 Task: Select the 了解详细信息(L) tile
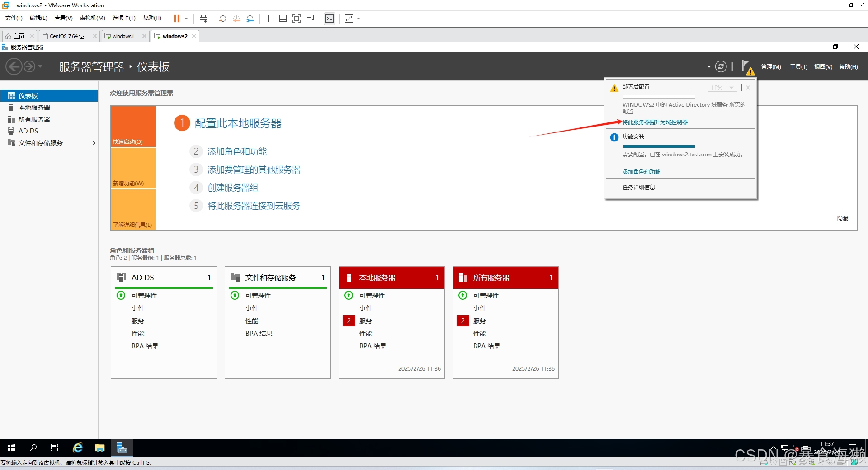pos(133,210)
